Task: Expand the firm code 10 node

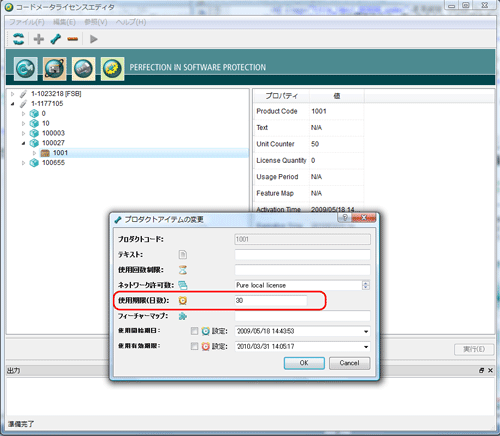Action: point(23,123)
